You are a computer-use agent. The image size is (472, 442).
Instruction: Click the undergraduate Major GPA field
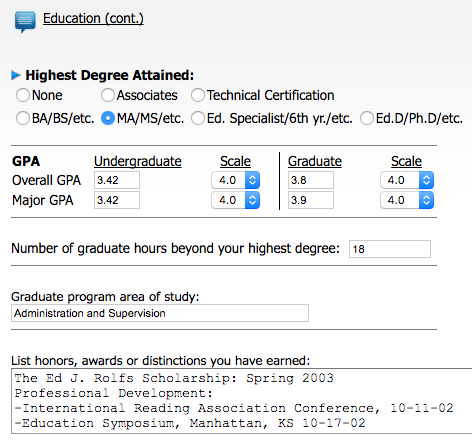click(117, 200)
